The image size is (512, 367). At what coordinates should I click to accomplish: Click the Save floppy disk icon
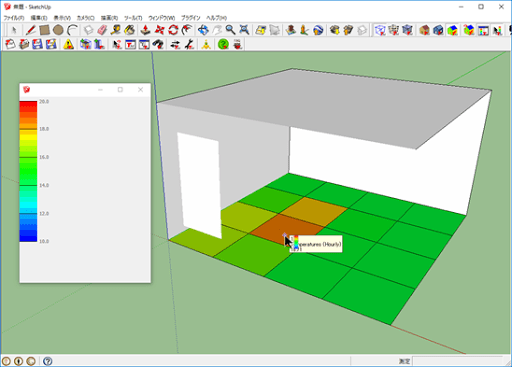point(37,44)
